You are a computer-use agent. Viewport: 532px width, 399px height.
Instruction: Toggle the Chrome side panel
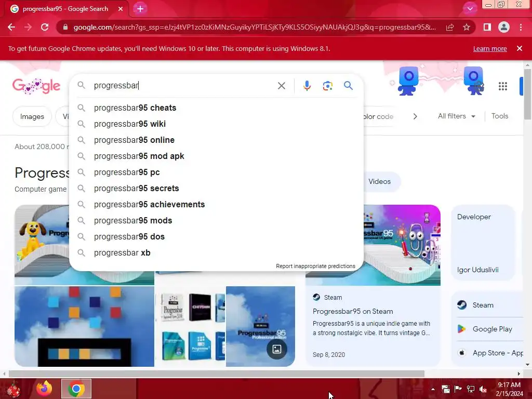click(x=487, y=27)
